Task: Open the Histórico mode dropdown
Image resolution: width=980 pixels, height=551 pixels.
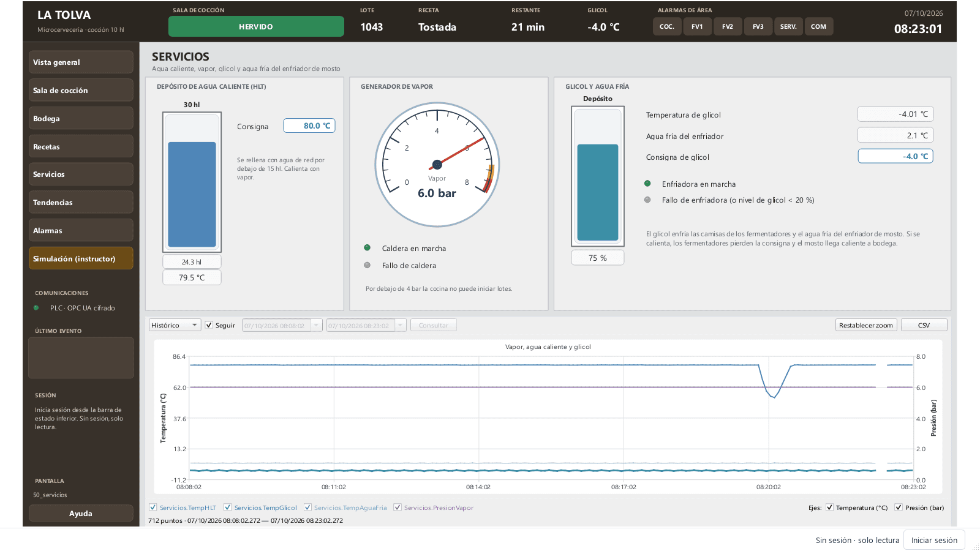Action: click(x=175, y=325)
